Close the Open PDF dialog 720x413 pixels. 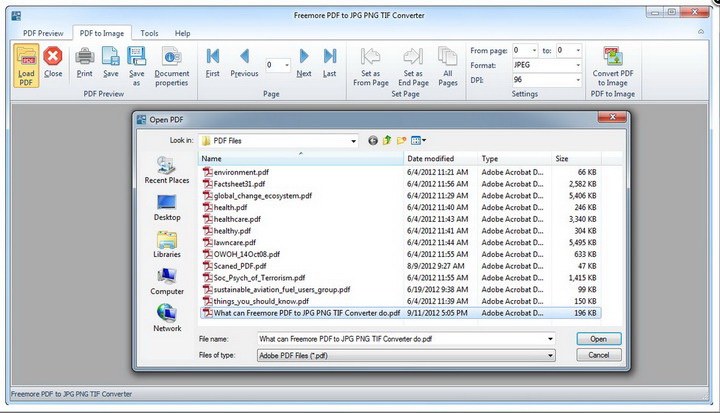tap(612, 118)
